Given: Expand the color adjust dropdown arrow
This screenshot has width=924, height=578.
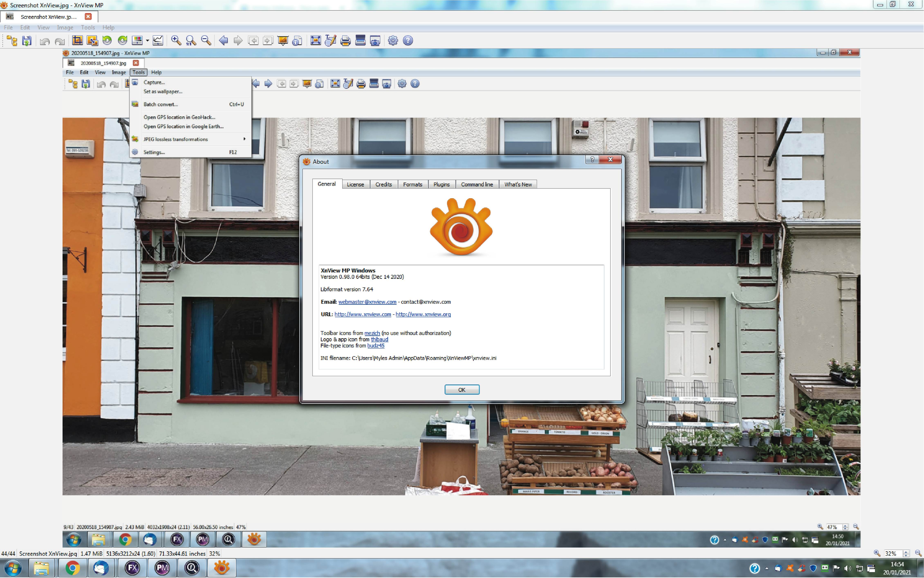Looking at the screenshot, I should pyautogui.click(x=147, y=40).
